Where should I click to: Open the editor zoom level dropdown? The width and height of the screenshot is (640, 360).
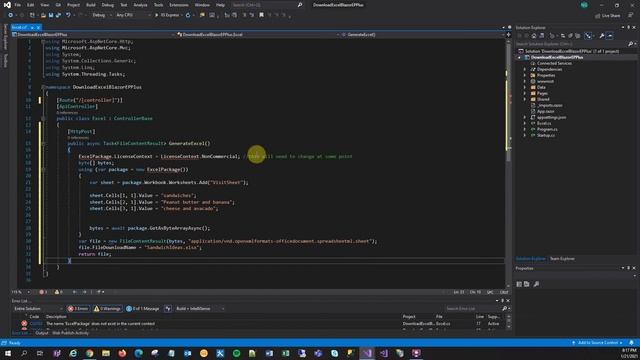pyautogui.click(x=21, y=292)
